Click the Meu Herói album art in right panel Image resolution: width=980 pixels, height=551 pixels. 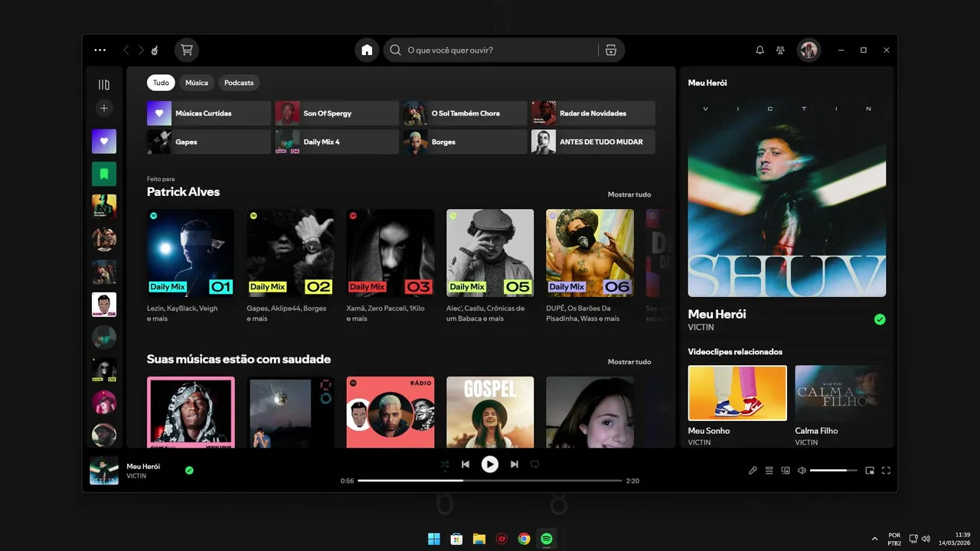point(787,197)
